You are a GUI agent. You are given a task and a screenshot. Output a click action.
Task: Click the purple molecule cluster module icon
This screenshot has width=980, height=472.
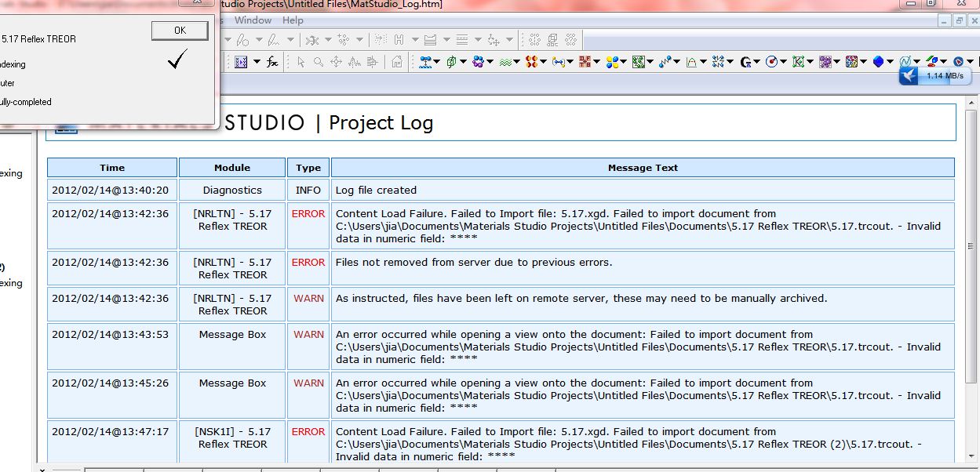[479, 62]
